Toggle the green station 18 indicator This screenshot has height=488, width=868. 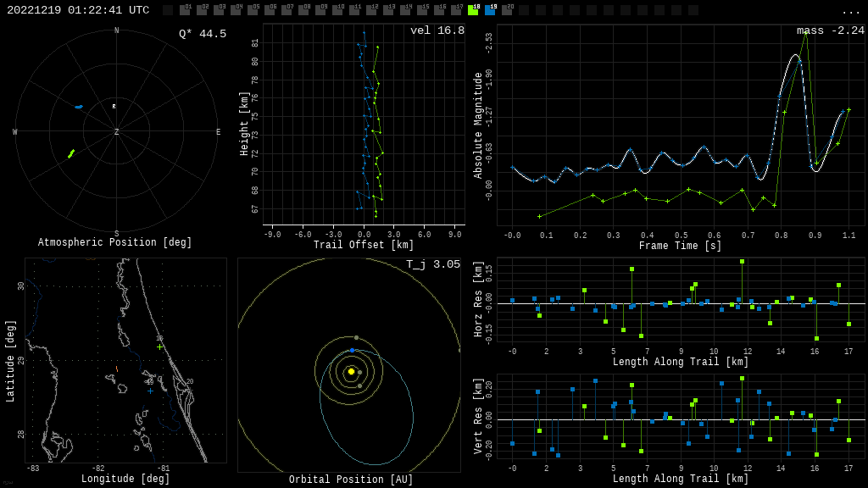473,10
